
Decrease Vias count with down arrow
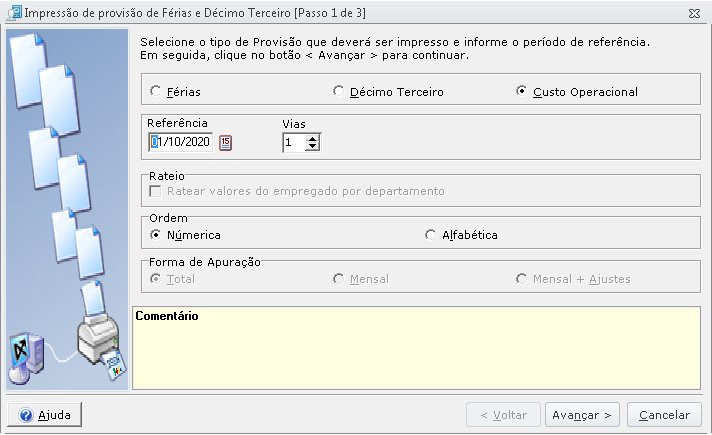tap(312, 147)
